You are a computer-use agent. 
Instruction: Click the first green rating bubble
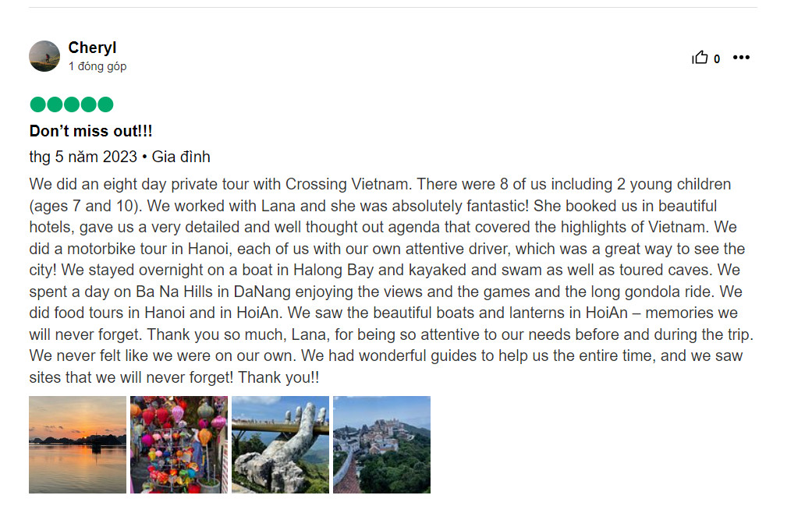pos(37,104)
